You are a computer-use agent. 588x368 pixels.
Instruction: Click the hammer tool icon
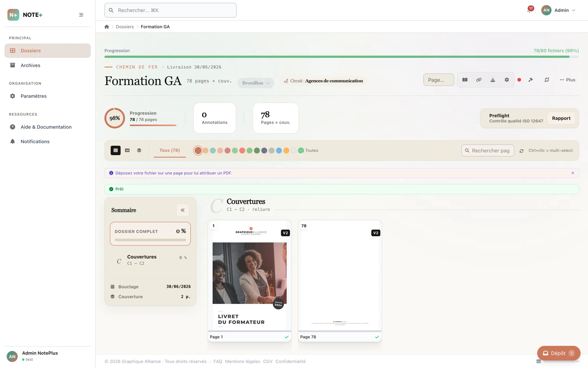pos(531,80)
